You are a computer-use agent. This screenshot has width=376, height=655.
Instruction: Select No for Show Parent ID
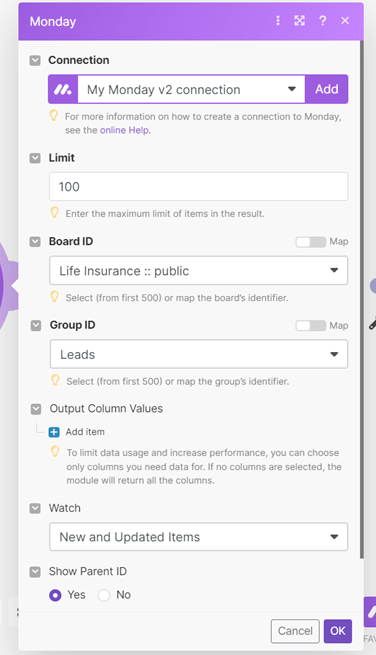[104, 595]
